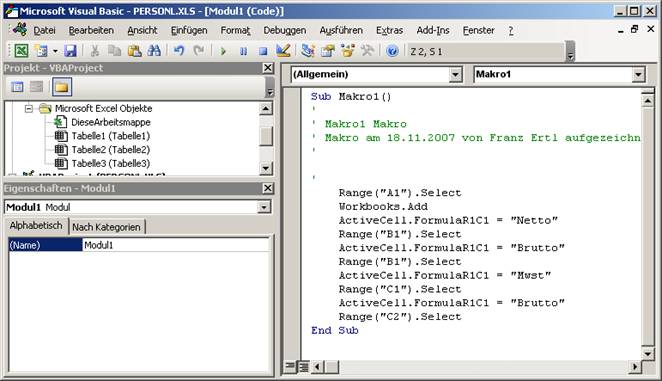Screen dimensions: 662x381
Task: Open the Object Browser toolbar icon
Action: click(348, 51)
